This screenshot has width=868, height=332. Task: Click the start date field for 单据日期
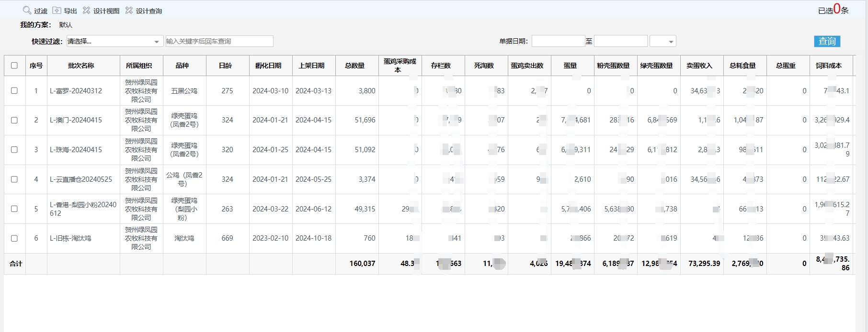point(558,42)
